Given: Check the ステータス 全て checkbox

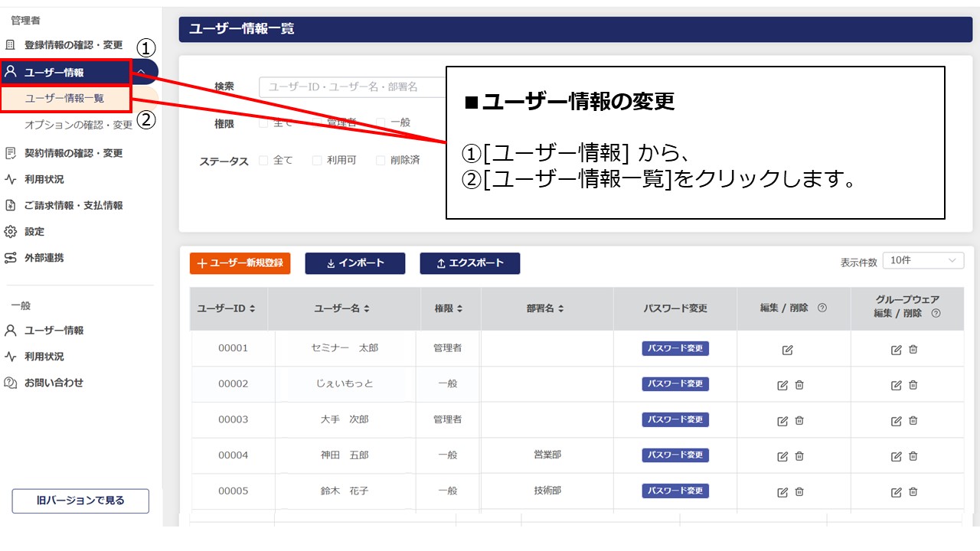Looking at the screenshot, I should (x=263, y=160).
